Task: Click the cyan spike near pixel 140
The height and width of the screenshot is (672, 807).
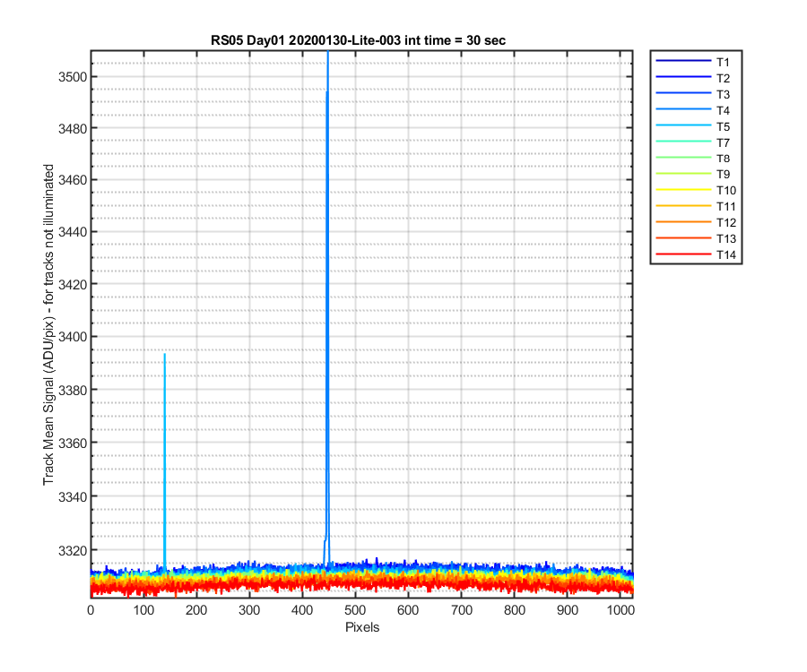Action: pos(165,461)
